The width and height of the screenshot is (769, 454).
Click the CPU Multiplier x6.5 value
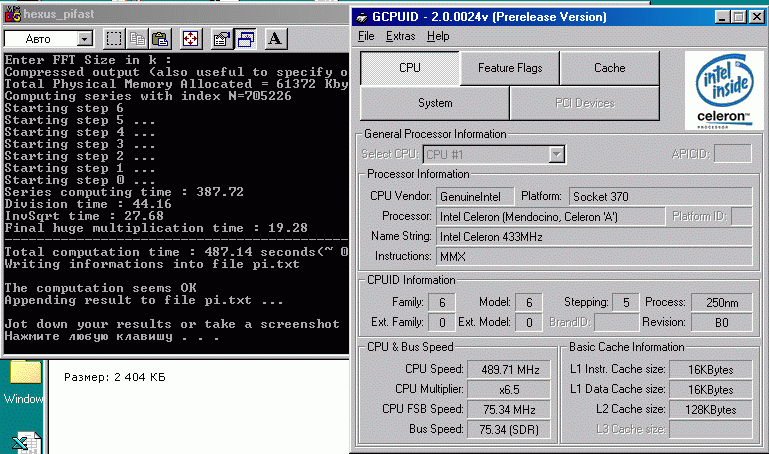(509, 390)
